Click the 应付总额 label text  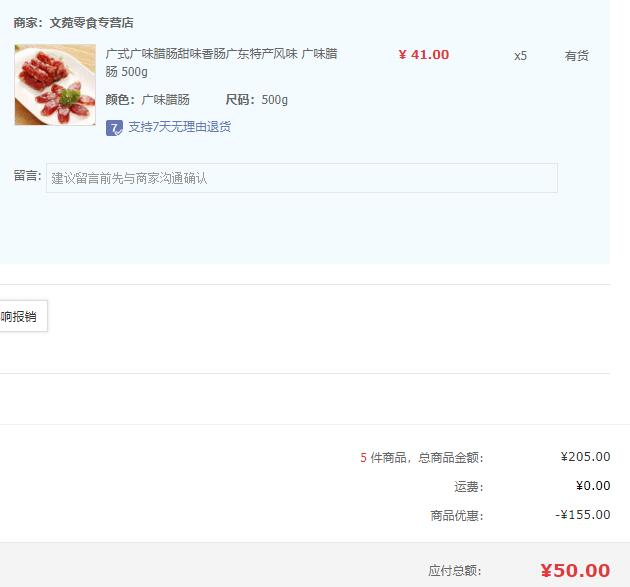click(x=454, y=571)
